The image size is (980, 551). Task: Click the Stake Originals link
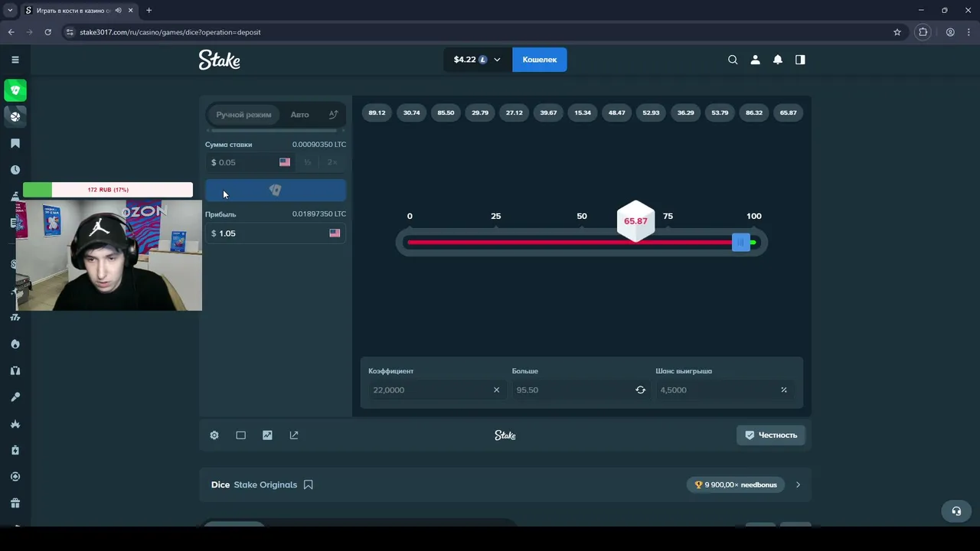[x=265, y=484]
